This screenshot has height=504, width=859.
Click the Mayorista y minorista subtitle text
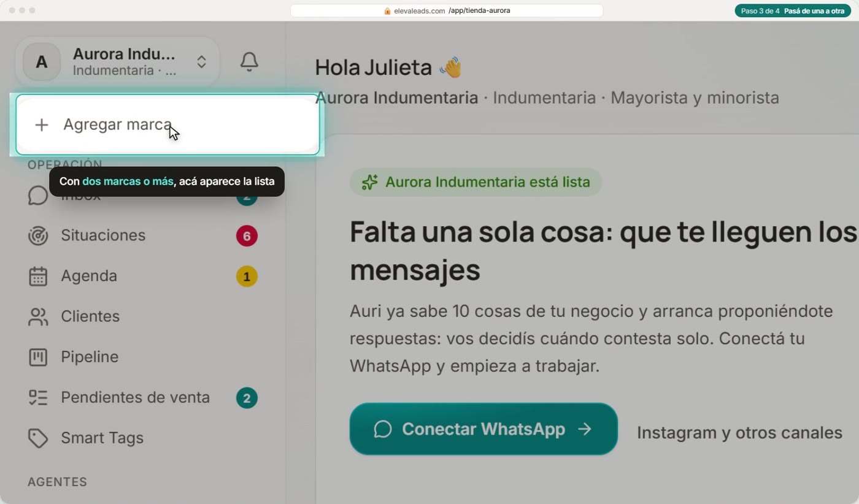coord(695,97)
